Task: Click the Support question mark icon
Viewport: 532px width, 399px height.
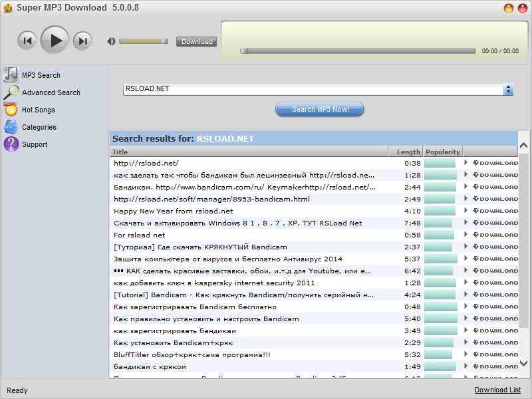Action: pyautogui.click(x=11, y=144)
